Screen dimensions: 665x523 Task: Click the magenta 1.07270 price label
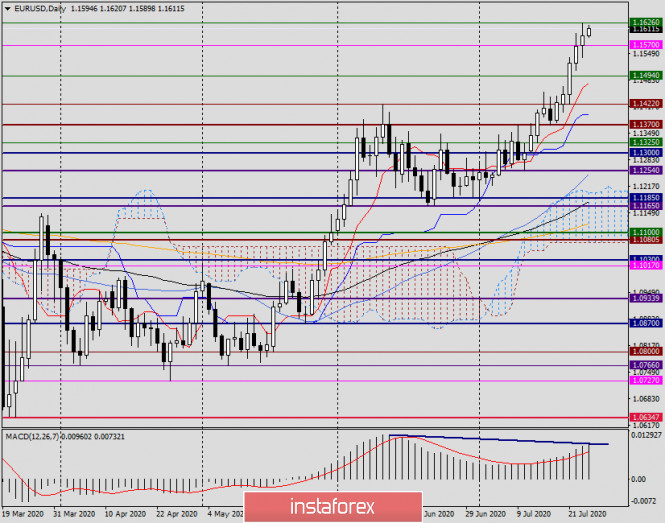[x=644, y=381]
